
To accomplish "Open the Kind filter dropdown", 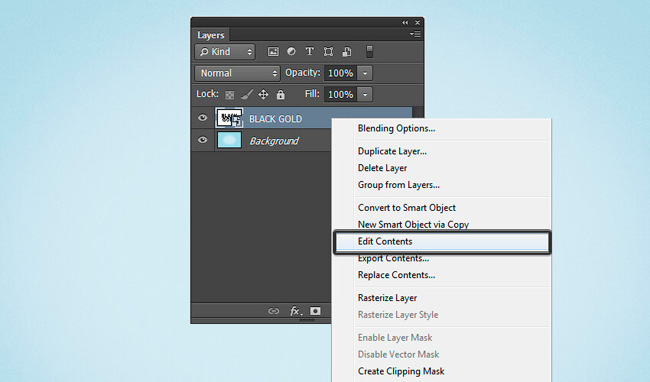I will click(225, 52).
